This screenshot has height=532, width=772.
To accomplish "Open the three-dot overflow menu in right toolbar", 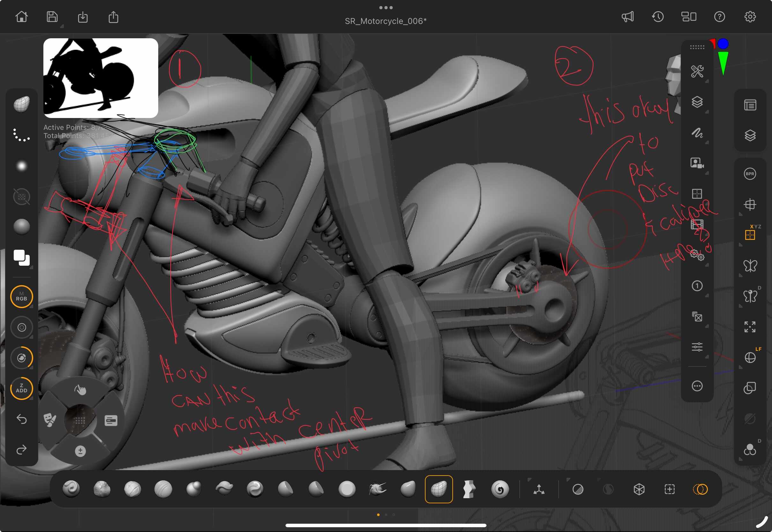I will [697, 386].
